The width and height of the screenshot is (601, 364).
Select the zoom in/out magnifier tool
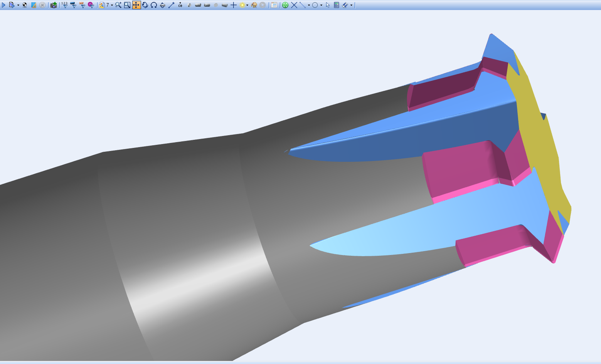tap(118, 5)
